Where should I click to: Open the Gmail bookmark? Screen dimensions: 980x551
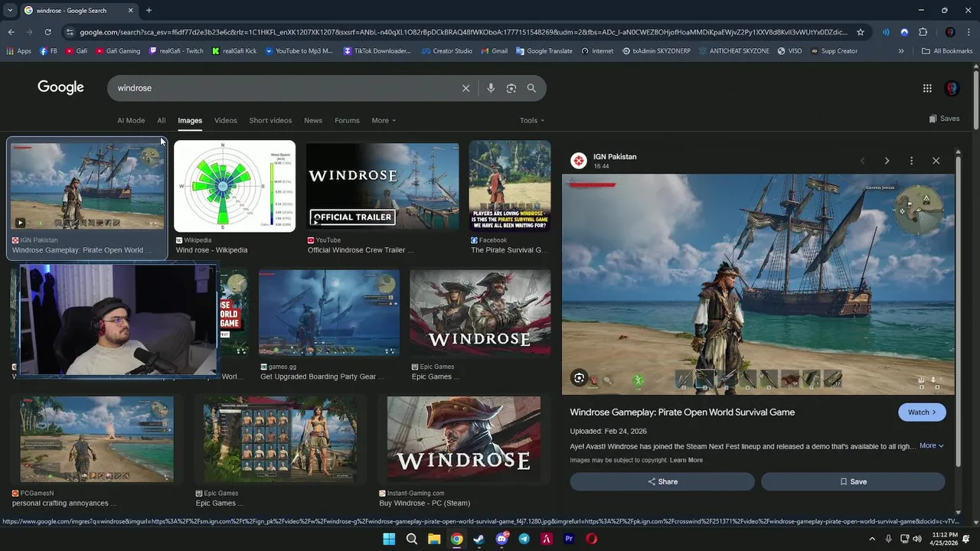point(494,51)
